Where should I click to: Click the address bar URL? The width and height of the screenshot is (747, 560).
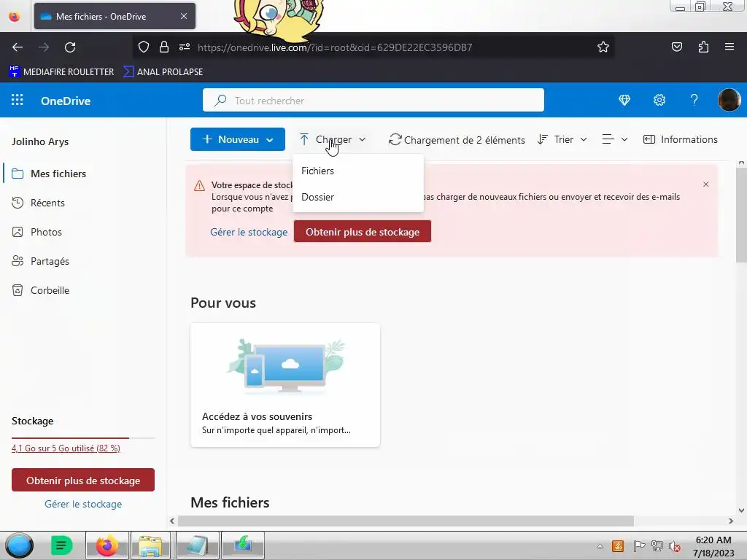click(x=334, y=47)
